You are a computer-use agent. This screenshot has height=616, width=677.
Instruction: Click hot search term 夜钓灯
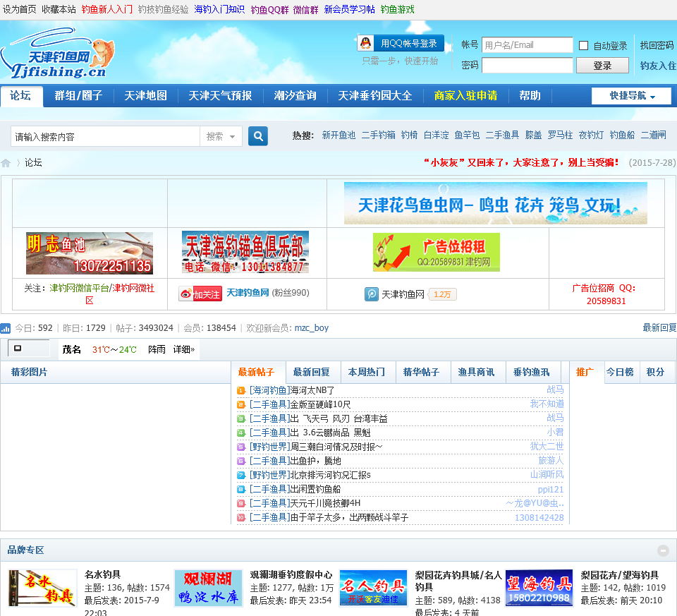[x=591, y=135]
